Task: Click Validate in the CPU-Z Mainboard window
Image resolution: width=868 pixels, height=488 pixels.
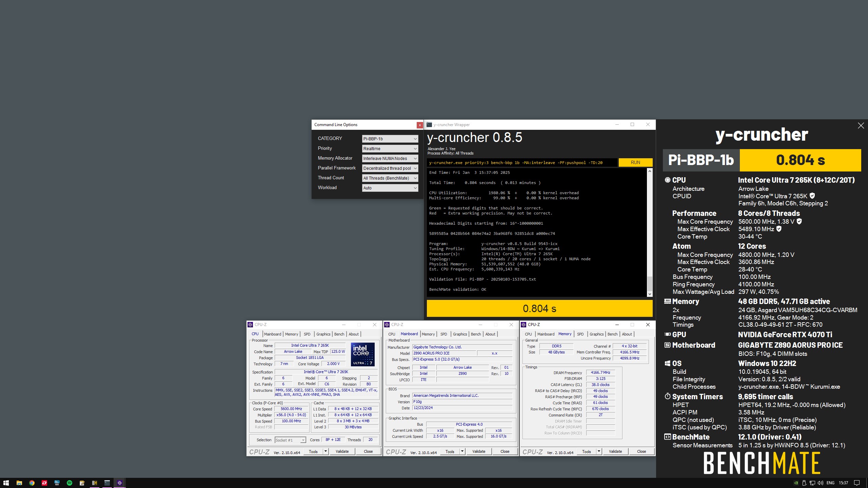Action: coord(479,451)
